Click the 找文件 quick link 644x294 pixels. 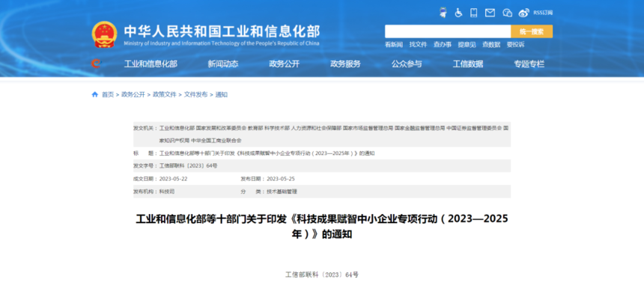[x=418, y=45]
